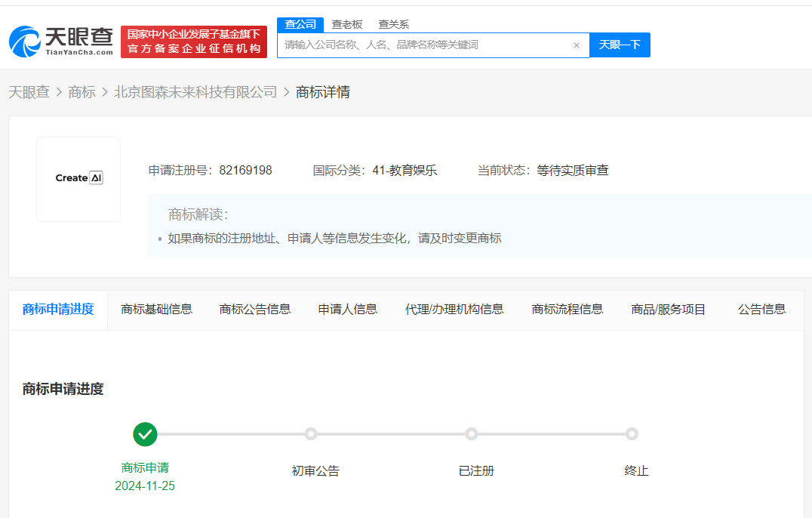Clear the search box with the X icon
Viewport: 812px width, 518px height.
pyautogui.click(x=577, y=45)
